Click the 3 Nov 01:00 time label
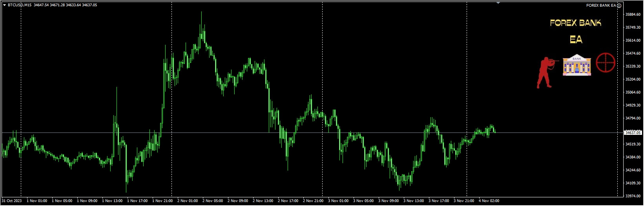644x206 pixels. (x=338, y=201)
